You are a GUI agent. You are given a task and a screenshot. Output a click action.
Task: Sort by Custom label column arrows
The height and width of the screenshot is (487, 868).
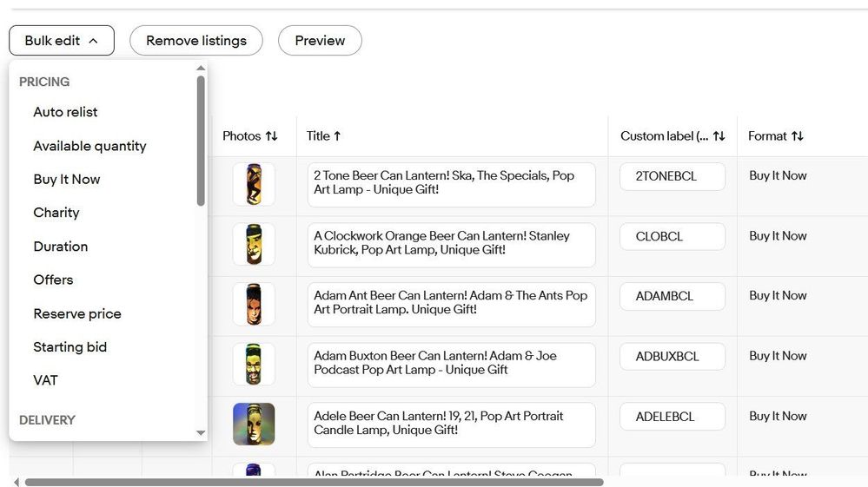point(719,136)
